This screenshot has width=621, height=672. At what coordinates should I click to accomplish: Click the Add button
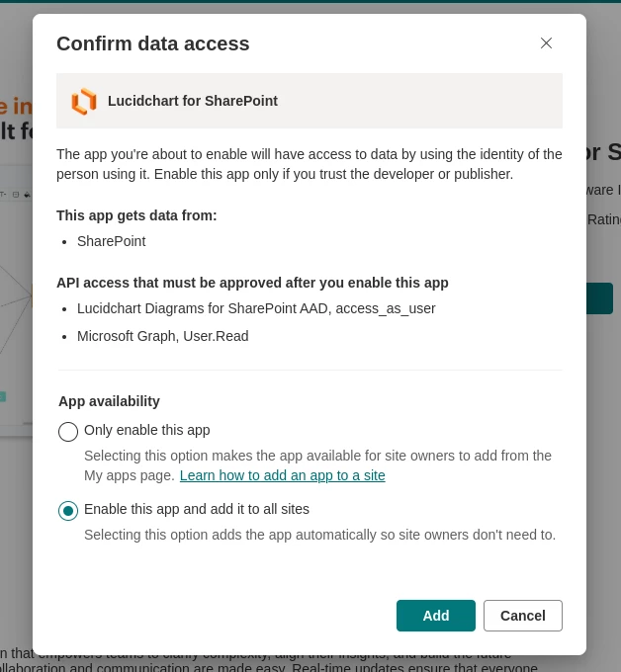(x=436, y=616)
